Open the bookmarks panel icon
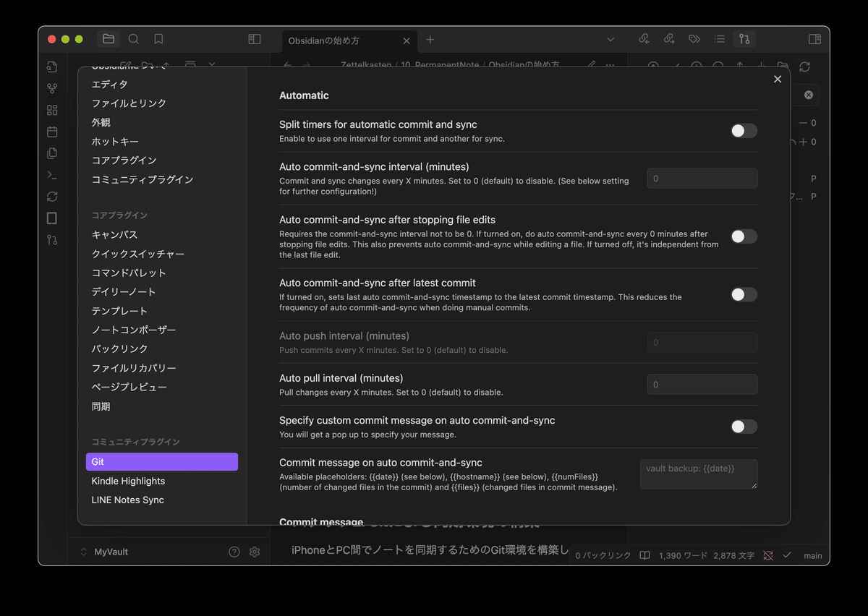This screenshot has height=616, width=868. click(x=158, y=39)
